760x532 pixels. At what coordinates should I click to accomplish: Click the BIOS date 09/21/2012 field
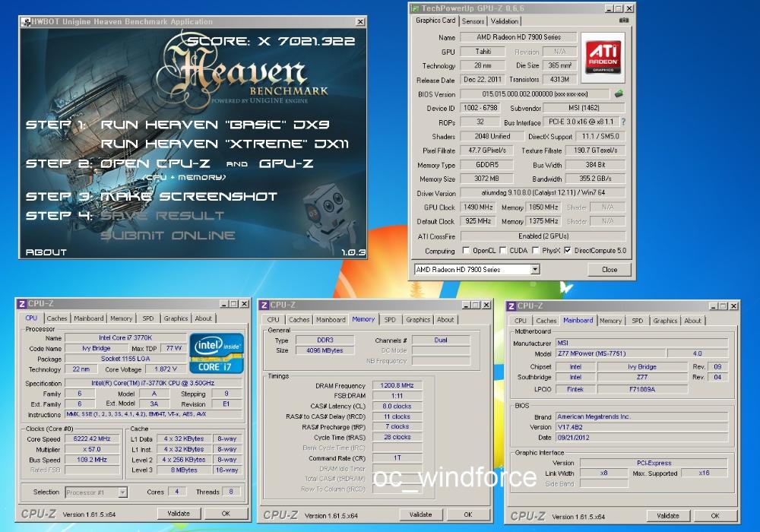click(x=641, y=438)
